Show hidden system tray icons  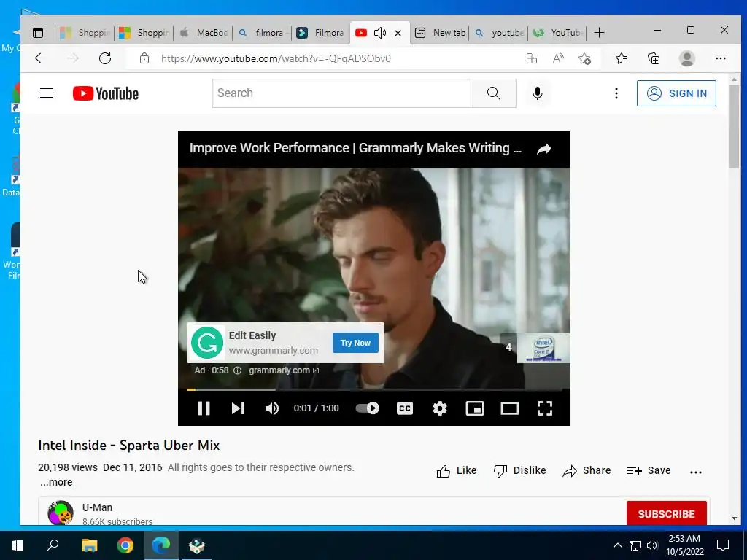(x=617, y=545)
